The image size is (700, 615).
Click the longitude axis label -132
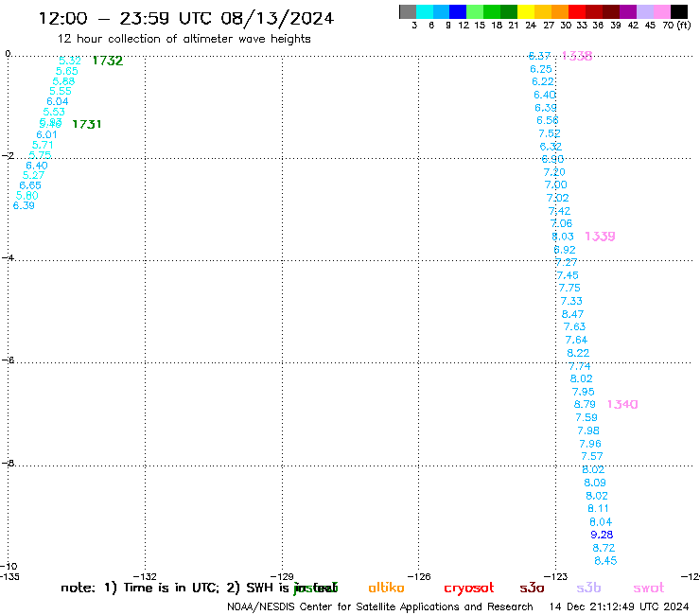click(145, 576)
